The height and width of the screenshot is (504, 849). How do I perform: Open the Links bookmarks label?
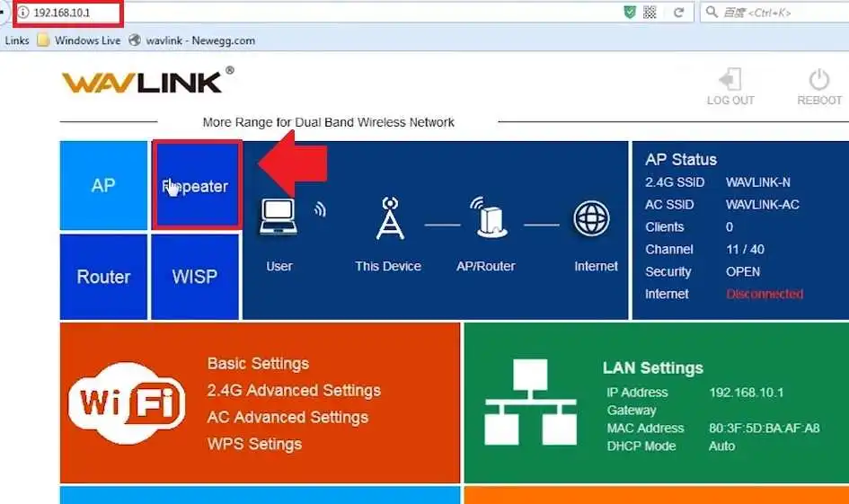click(x=17, y=40)
